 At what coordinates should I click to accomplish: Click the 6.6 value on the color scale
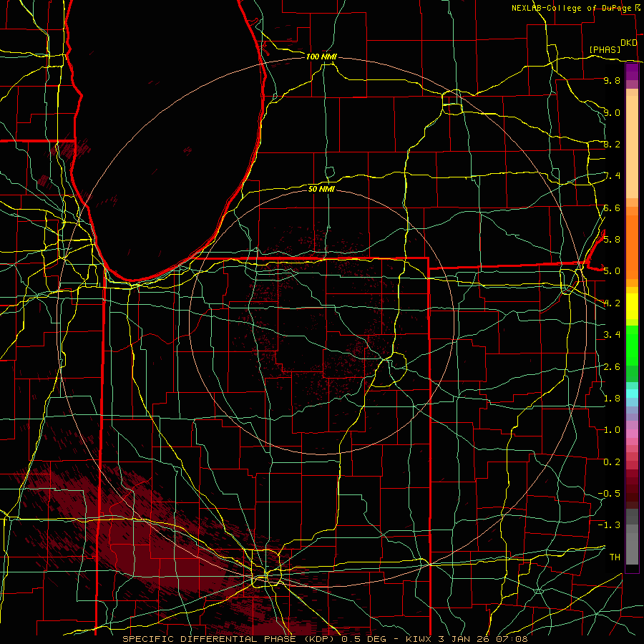612,208
